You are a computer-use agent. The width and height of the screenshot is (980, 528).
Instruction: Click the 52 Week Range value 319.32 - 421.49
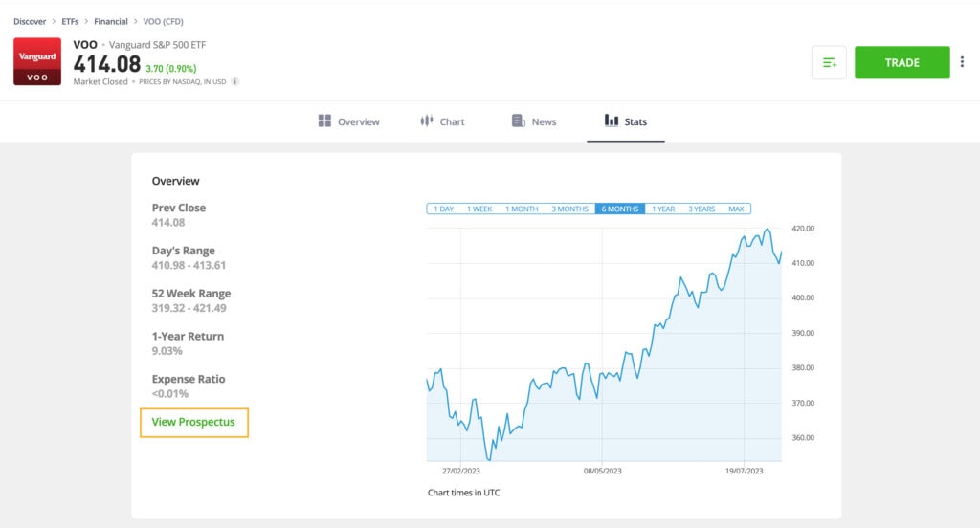(189, 307)
